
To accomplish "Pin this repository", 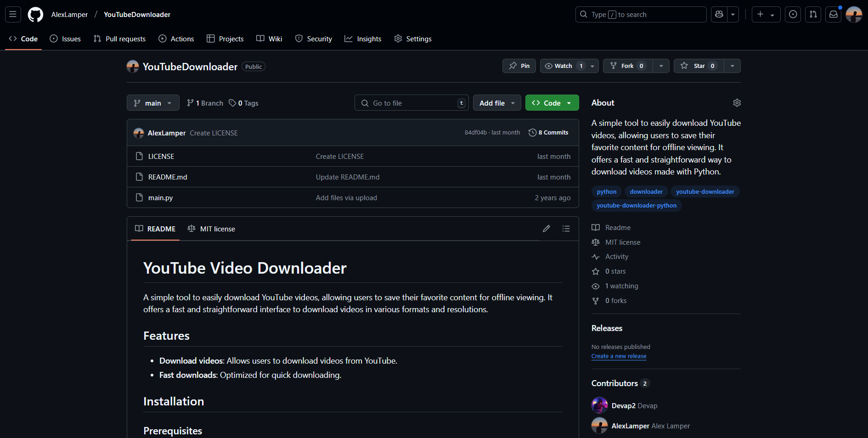I will 519,66.
